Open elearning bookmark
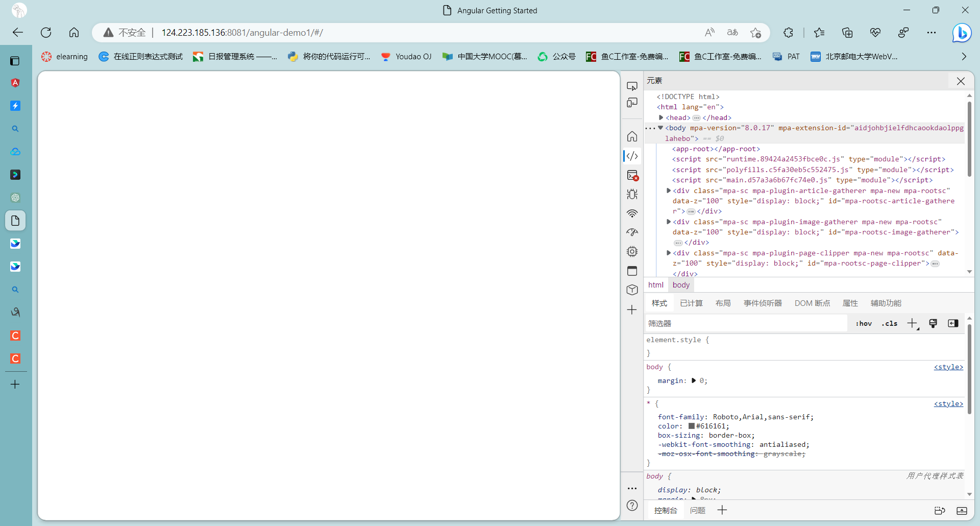 (65, 56)
